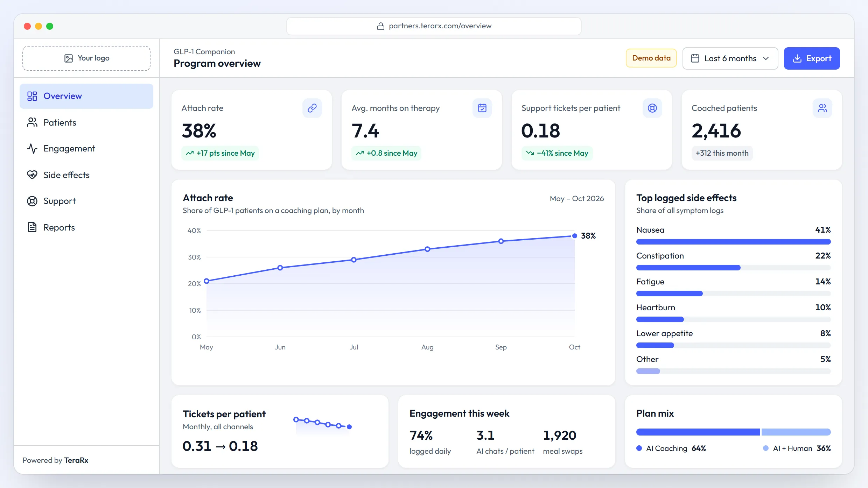
Task: Click the +312 this month badge
Action: coord(722,153)
